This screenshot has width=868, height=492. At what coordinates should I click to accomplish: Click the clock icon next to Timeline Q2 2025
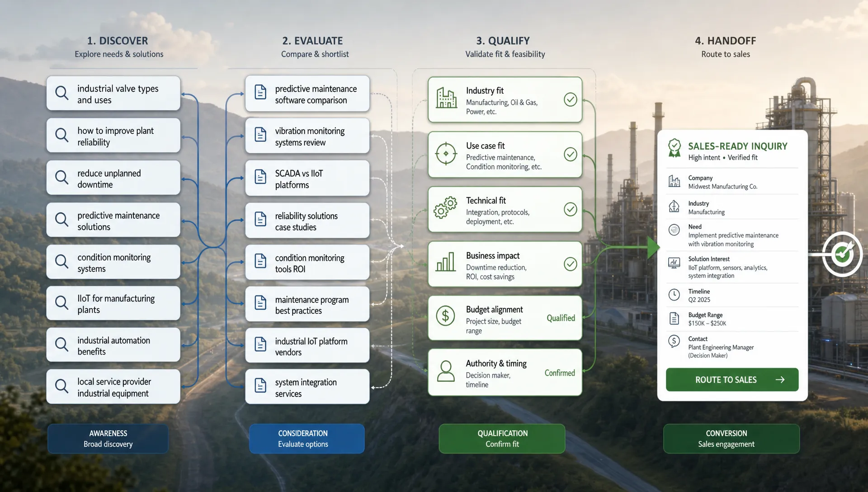coord(674,295)
